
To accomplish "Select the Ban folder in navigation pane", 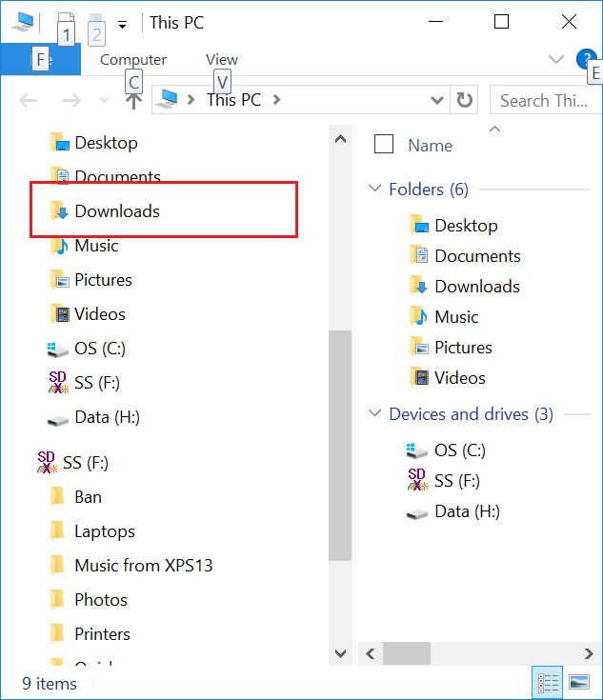I will click(76, 497).
